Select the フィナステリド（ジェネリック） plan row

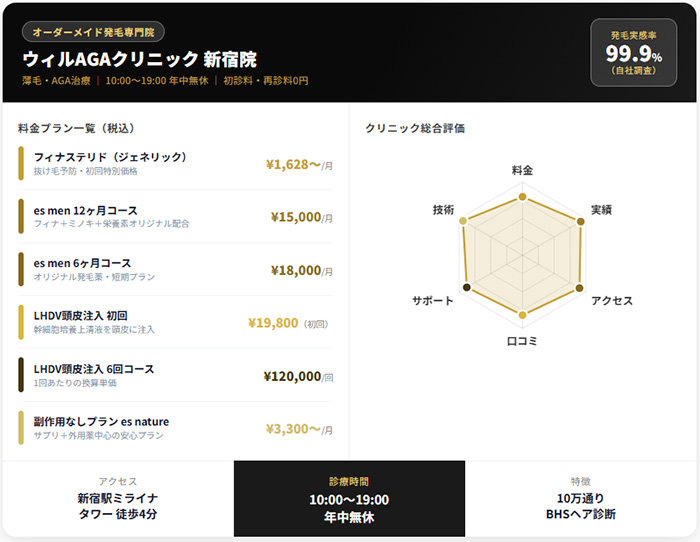[x=175, y=164]
